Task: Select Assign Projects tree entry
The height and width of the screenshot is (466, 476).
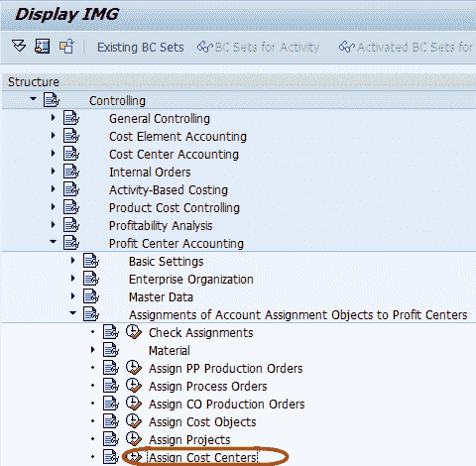Action: pos(189,440)
